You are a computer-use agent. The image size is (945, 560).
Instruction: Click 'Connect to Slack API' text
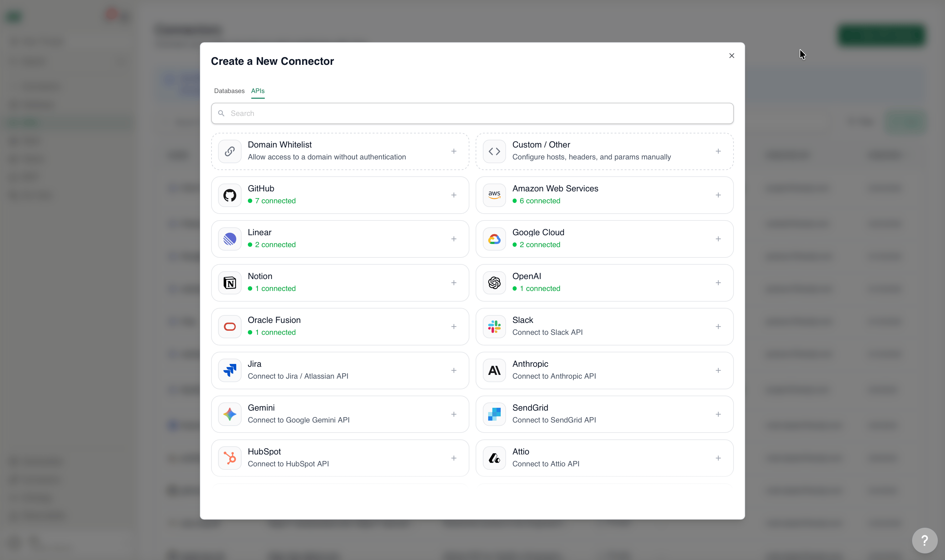point(547,332)
